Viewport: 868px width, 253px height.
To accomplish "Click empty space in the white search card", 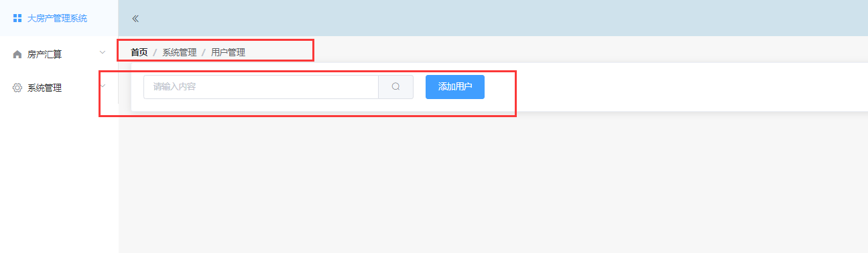I will pos(670,87).
